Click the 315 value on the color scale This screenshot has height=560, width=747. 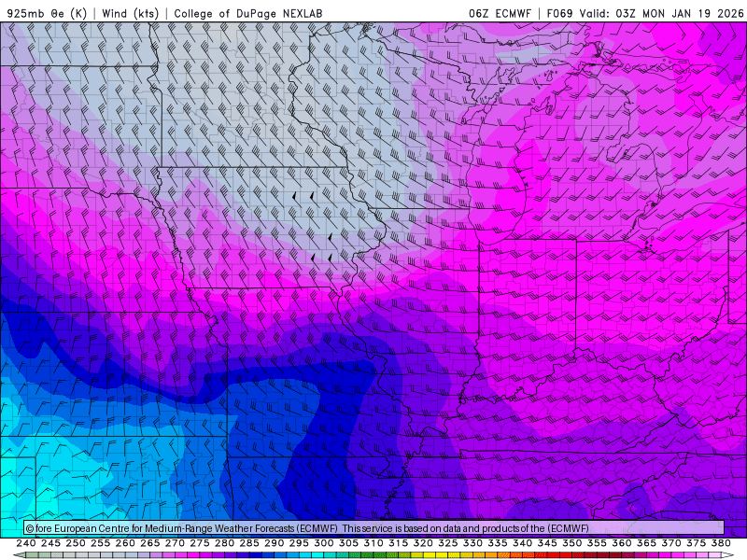point(399,543)
